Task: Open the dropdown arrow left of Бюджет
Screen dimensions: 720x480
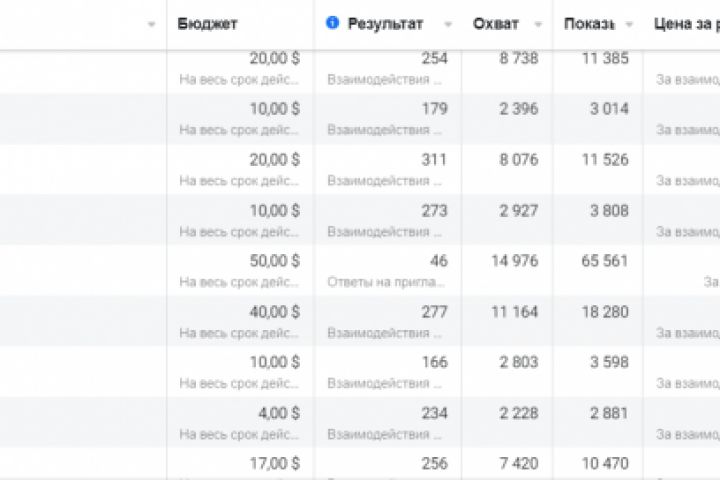Action: pyautogui.click(x=151, y=24)
